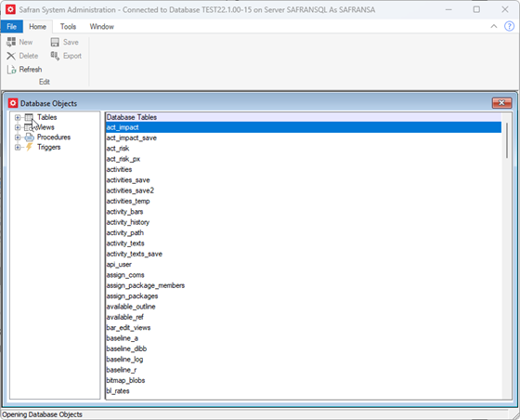Select the assign_coms row
520x420 pixels.
[x=303, y=275]
